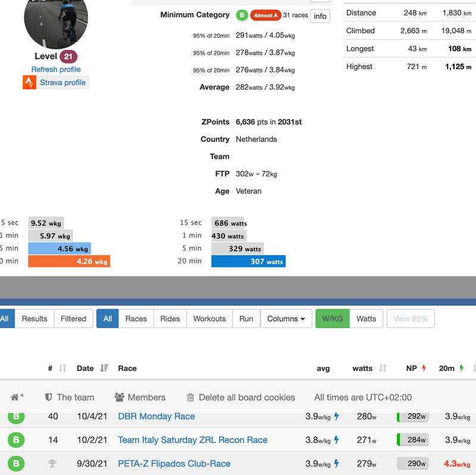Click blue power icon in Team Italy row
The image size is (476, 475).
pos(336,440)
